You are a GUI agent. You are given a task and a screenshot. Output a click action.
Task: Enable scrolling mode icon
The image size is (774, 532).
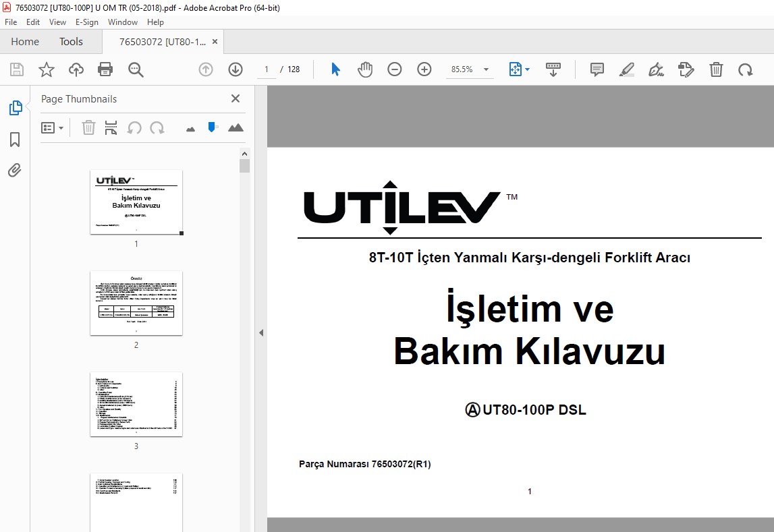553,69
